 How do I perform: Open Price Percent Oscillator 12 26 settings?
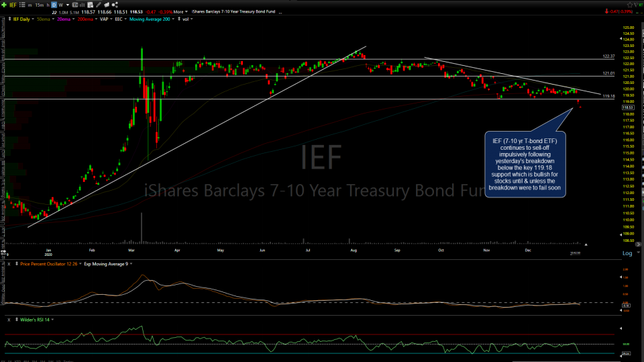50,264
